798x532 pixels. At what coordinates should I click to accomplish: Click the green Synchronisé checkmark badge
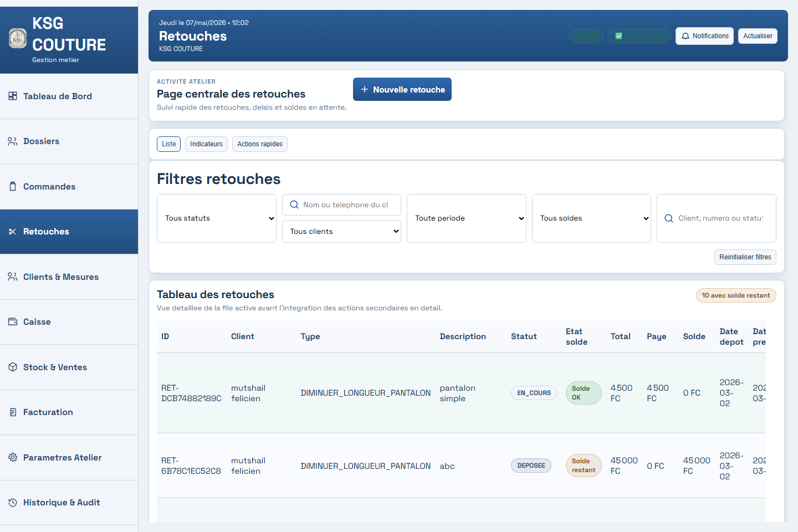[x=640, y=36]
